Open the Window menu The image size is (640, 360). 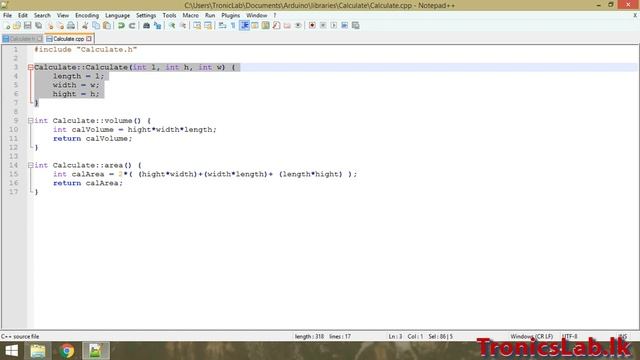[x=256, y=16]
